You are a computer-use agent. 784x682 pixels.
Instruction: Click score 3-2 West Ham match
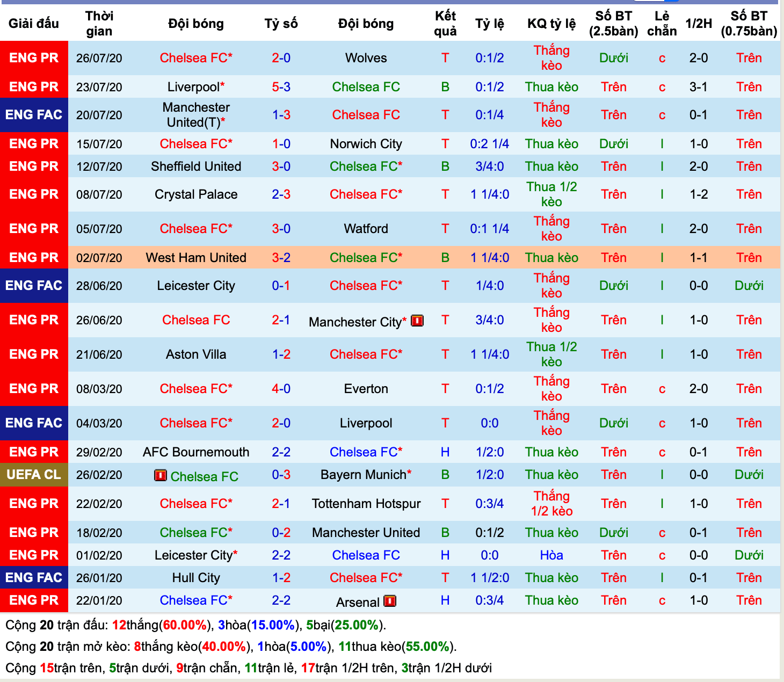(281, 258)
